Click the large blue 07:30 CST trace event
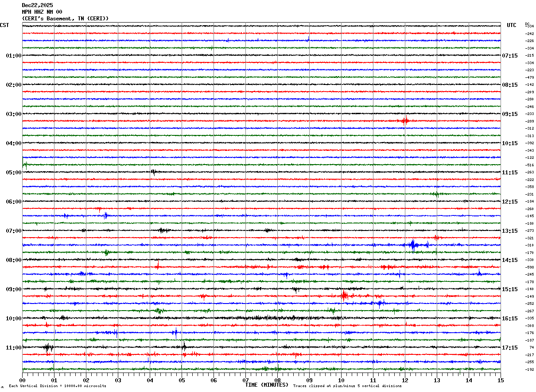The image size is (536, 392). pyautogui.click(x=413, y=245)
